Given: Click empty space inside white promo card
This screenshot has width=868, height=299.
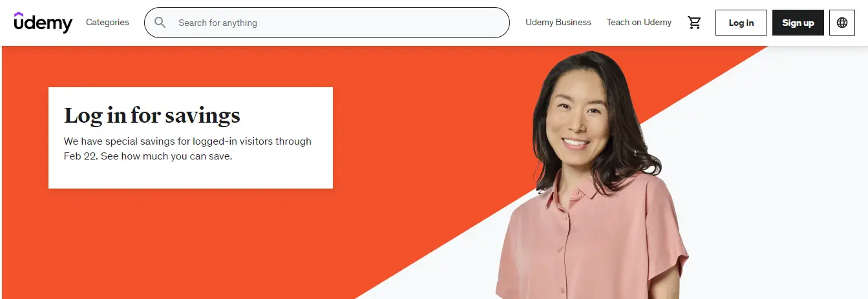Looking at the screenshot, I should click(x=284, y=174).
